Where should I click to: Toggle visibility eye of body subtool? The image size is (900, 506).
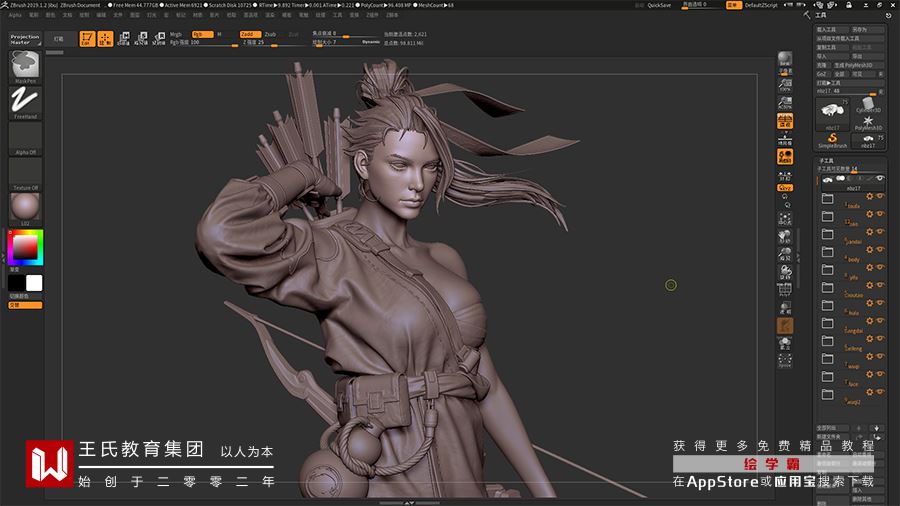[x=880, y=251]
